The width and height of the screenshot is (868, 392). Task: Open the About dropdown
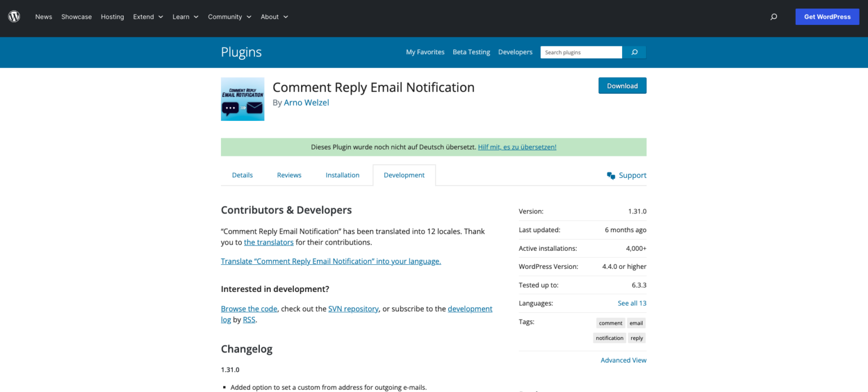point(274,16)
